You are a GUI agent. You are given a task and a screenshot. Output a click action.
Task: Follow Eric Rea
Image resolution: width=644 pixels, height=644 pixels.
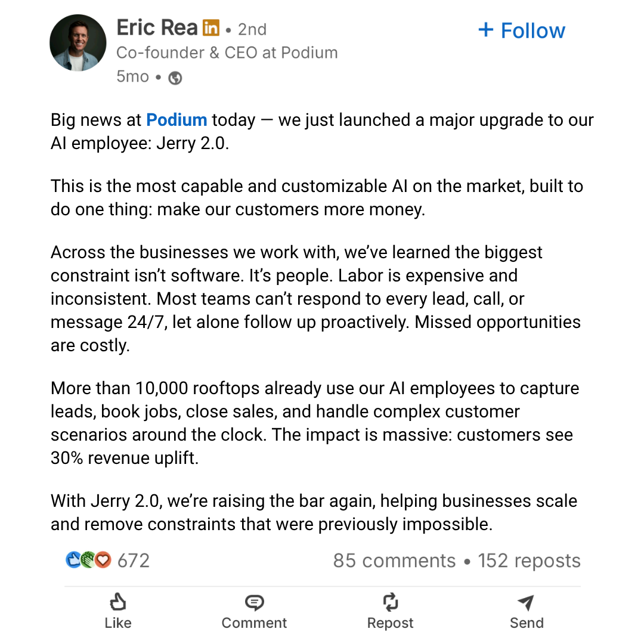click(x=522, y=30)
